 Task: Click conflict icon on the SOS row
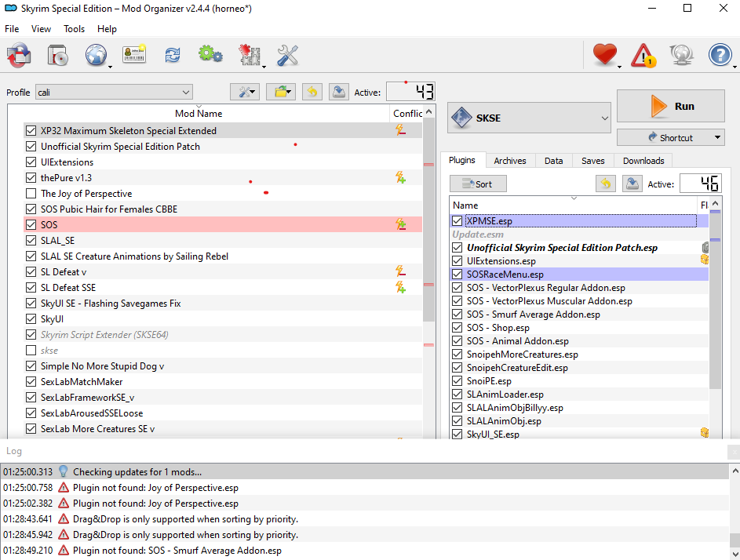tap(401, 224)
